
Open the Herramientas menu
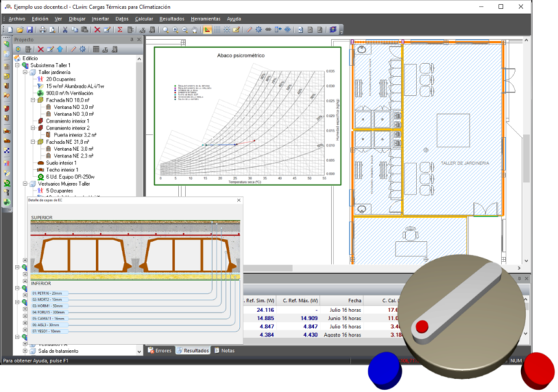pos(206,19)
